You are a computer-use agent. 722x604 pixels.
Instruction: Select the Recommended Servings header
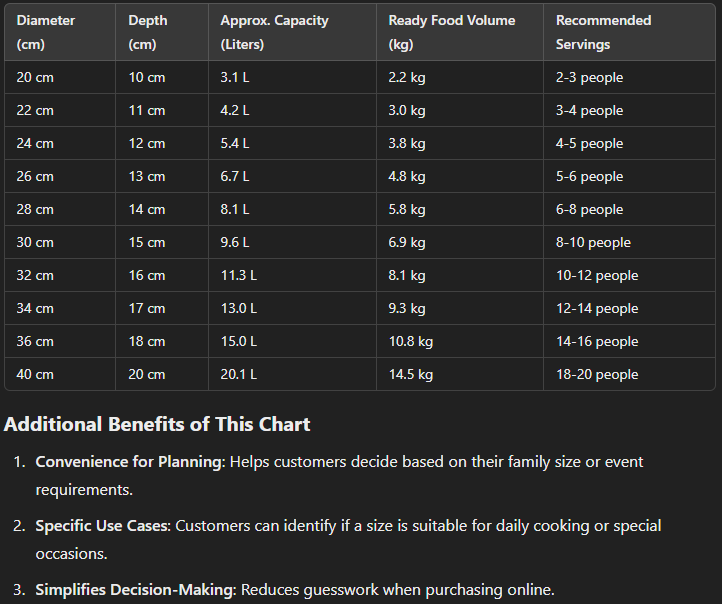[629, 32]
